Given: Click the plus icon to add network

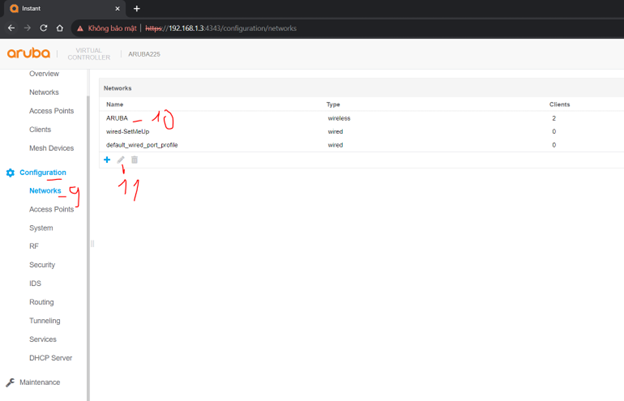Looking at the screenshot, I should (x=107, y=160).
